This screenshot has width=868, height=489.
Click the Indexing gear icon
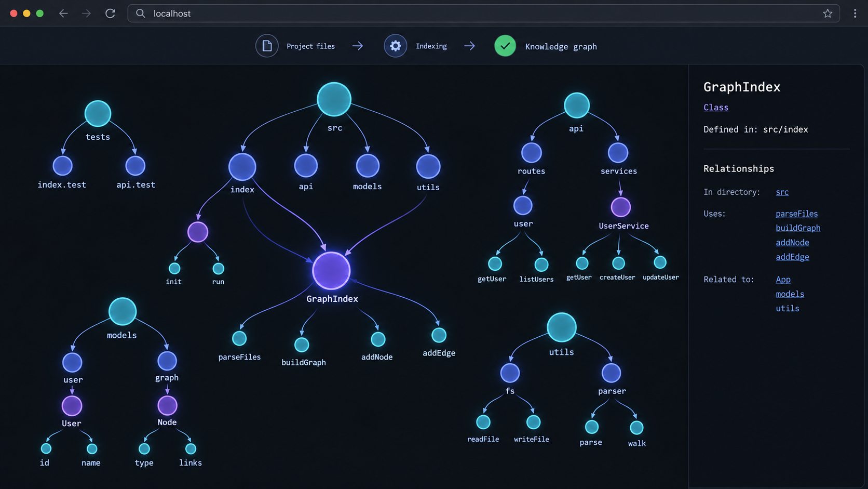coord(396,46)
